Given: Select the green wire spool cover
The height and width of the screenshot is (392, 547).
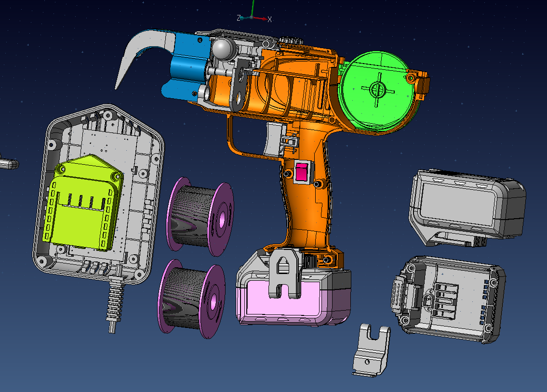Looking at the screenshot, I should 377,91.
